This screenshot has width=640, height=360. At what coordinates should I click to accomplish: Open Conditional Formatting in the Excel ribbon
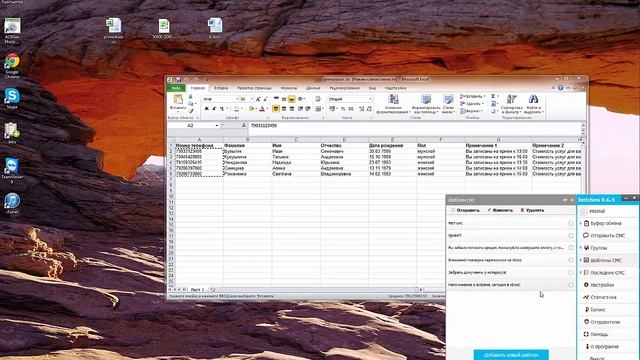pos(393,104)
